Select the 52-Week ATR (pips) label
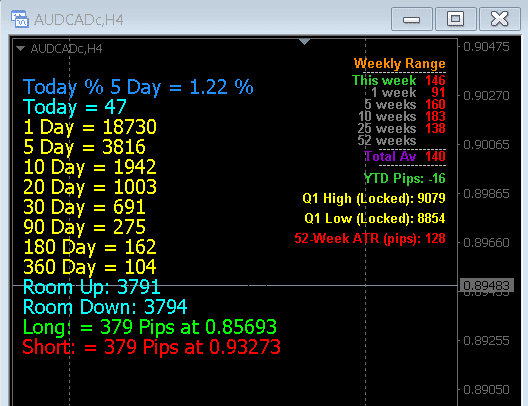Viewport: 528px width, 406px height. coord(370,239)
